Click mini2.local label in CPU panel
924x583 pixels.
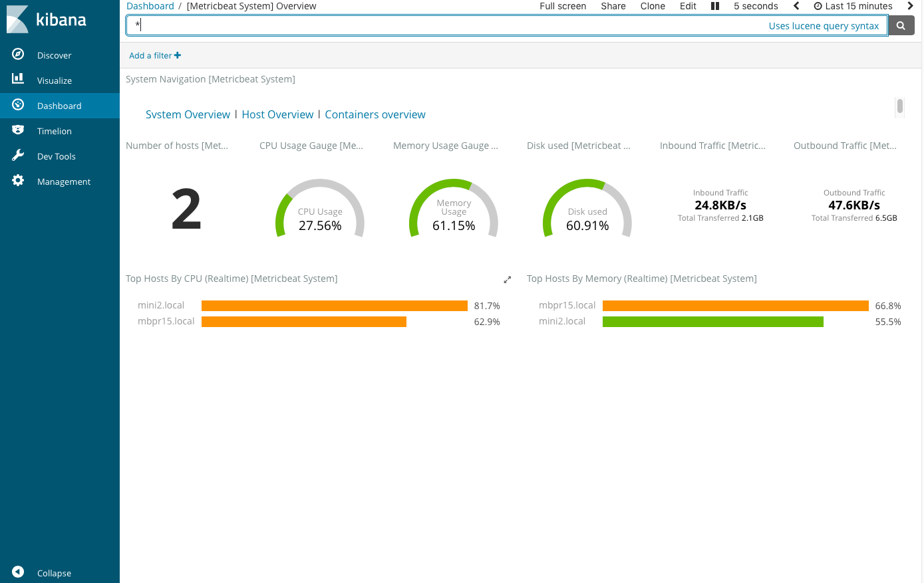161,305
